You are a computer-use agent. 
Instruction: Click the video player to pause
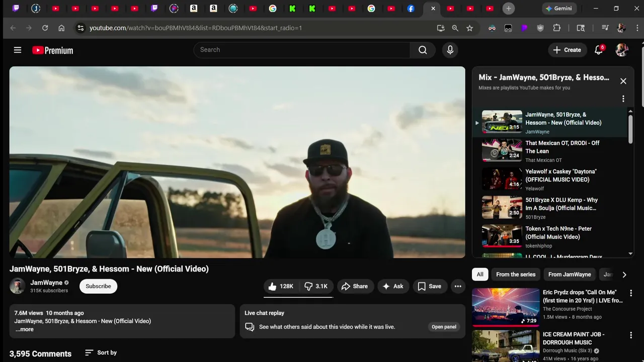[237, 162]
